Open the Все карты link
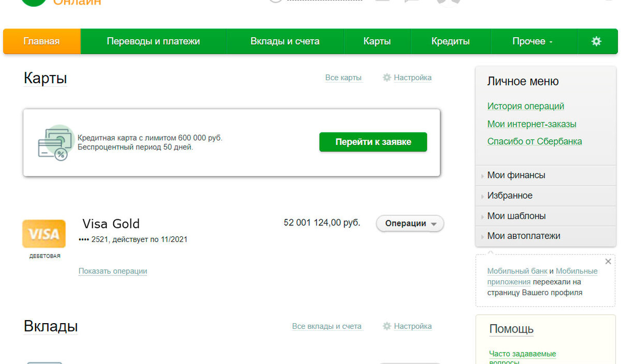Viewport: 621px width, 364px height. pos(343,78)
